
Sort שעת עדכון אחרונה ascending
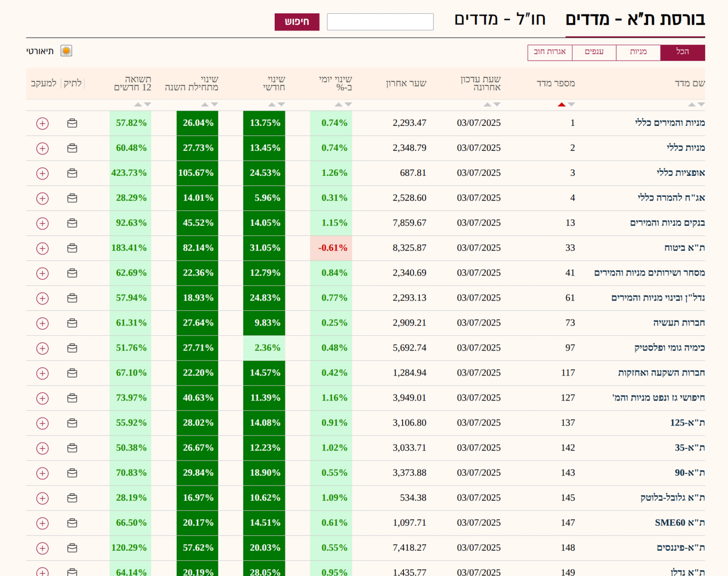point(487,104)
